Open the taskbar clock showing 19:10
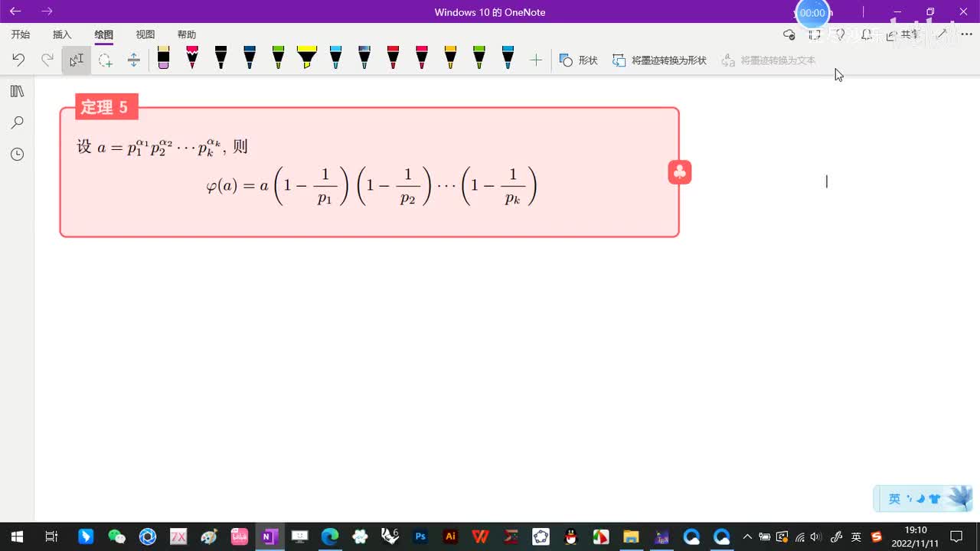 pyautogui.click(x=916, y=536)
